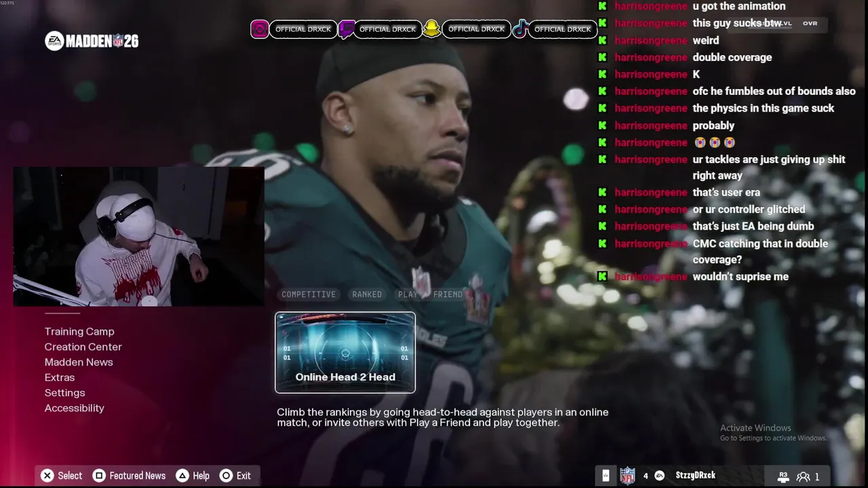Open Creation Center from the side menu
Image resolution: width=868 pixels, height=488 pixels.
click(x=83, y=347)
